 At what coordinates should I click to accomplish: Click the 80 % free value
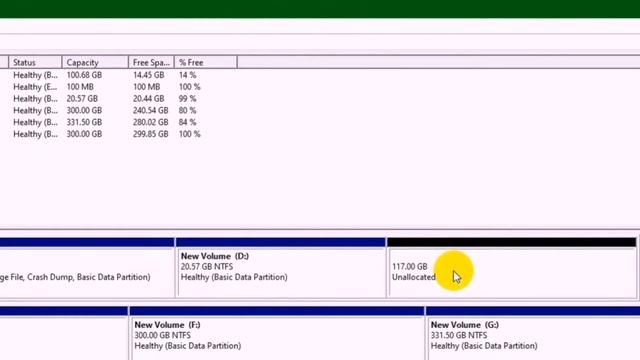coord(187,111)
